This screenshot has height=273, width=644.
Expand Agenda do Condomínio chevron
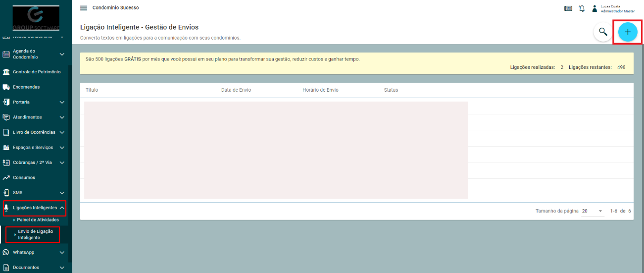62,54
